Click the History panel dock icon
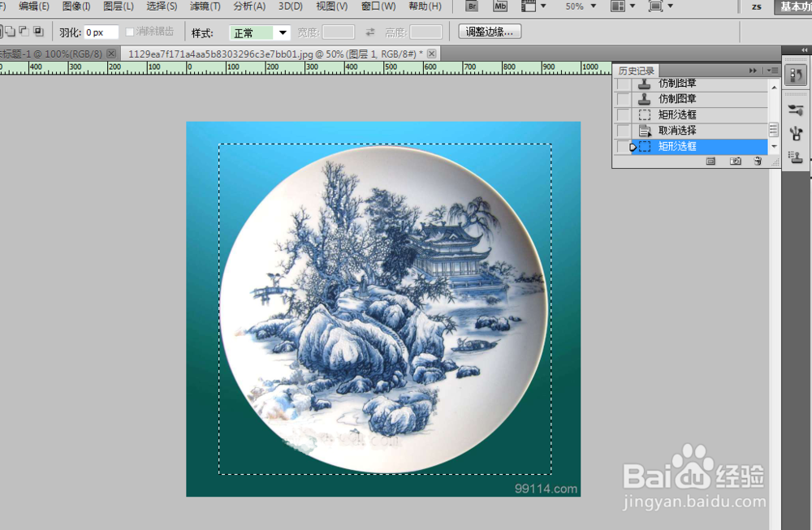The width and height of the screenshot is (812, 530). click(796, 75)
